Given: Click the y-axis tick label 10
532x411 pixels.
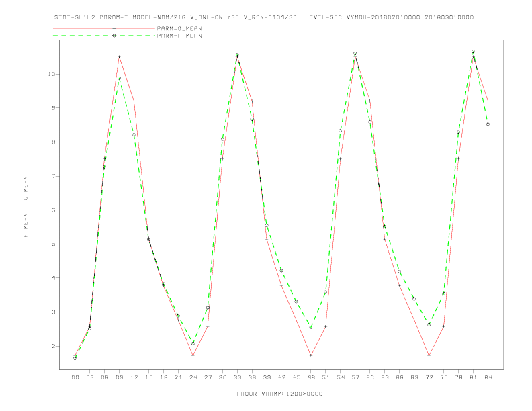Looking at the screenshot, I should click(x=52, y=74).
